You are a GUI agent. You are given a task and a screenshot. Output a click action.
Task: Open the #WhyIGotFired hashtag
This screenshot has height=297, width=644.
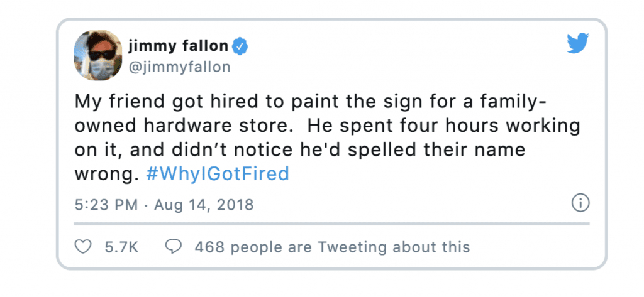tap(218, 175)
